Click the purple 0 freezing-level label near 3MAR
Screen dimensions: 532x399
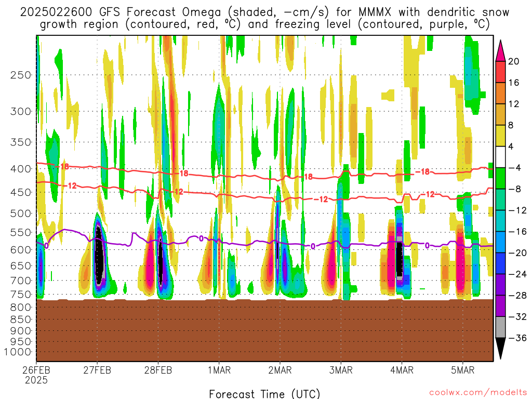(x=313, y=246)
